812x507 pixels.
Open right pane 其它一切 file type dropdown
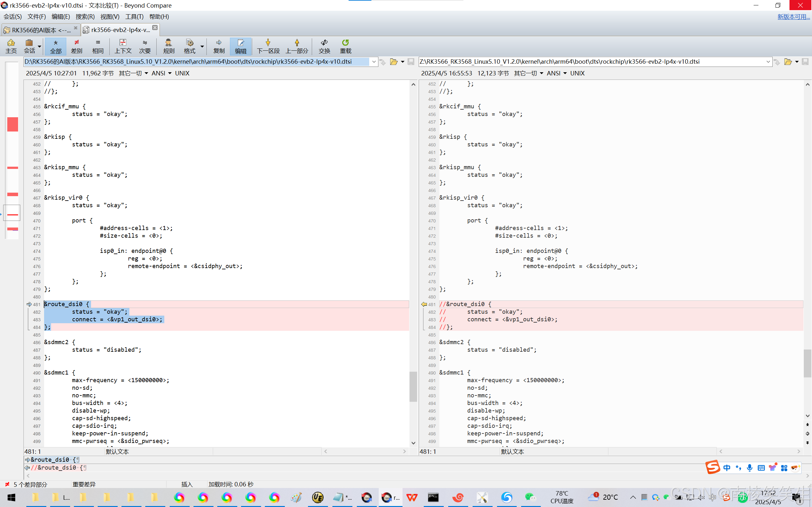click(x=528, y=73)
